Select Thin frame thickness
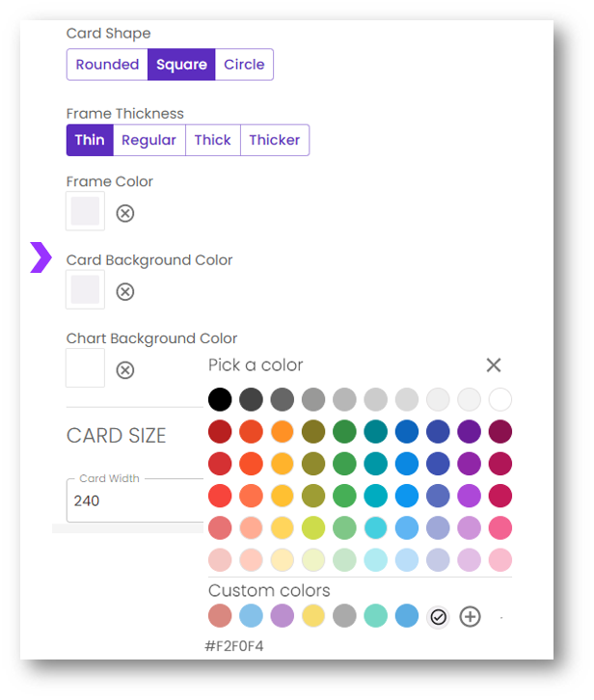Image resolution: width=594 pixels, height=700 pixels. (x=90, y=140)
